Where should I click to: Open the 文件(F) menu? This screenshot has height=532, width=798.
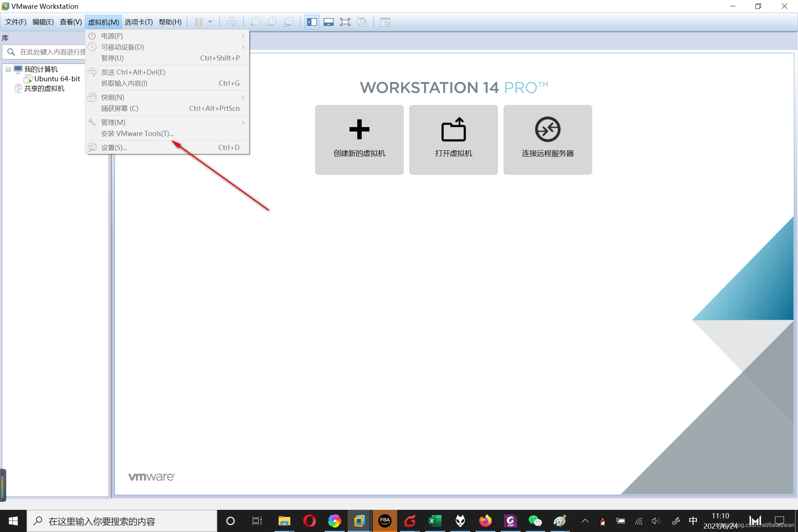click(16, 22)
